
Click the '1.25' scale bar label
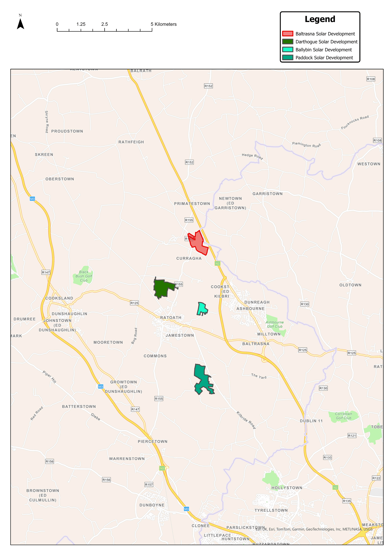[x=81, y=24]
